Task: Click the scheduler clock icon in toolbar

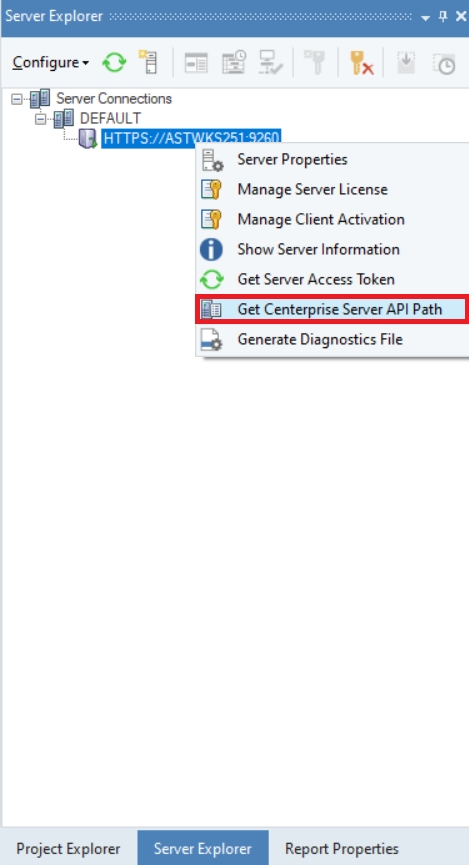Action: click(x=444, y=63)
